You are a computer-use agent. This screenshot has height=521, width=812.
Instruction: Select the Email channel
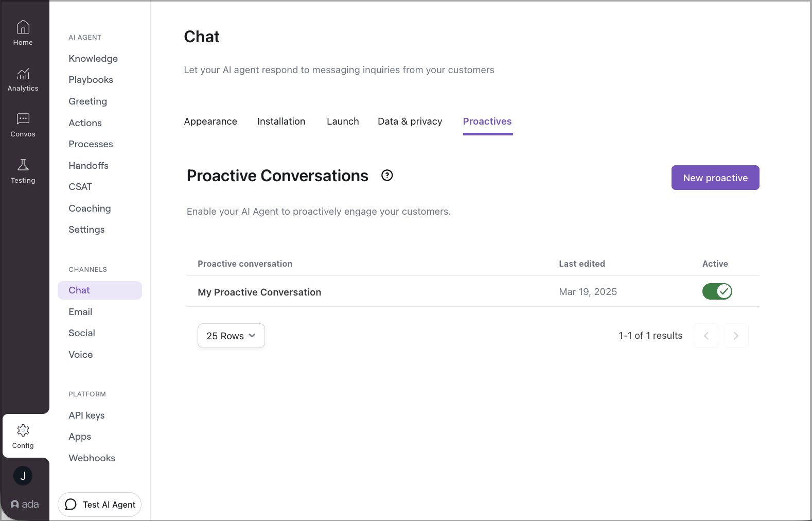pyautogui.click(x=80, y=311)
